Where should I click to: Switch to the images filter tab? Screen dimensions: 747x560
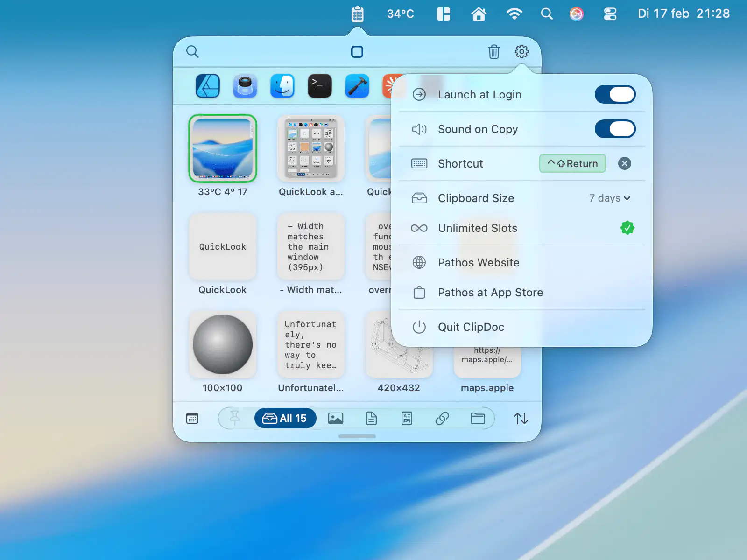click(336, 419)
